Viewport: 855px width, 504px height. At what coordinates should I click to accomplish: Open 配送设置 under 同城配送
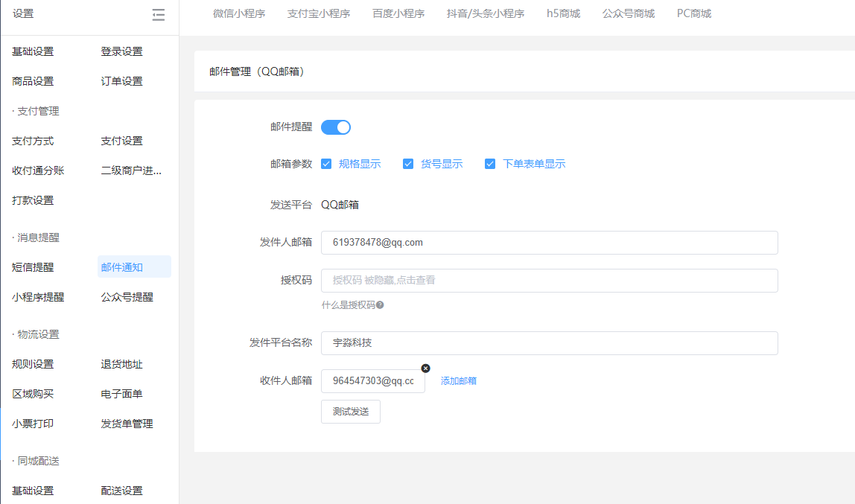coord(121,491)
